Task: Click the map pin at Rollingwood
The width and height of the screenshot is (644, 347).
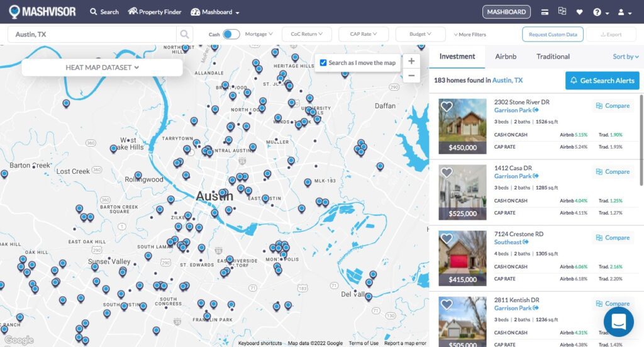Action: (x=138, y=176)
